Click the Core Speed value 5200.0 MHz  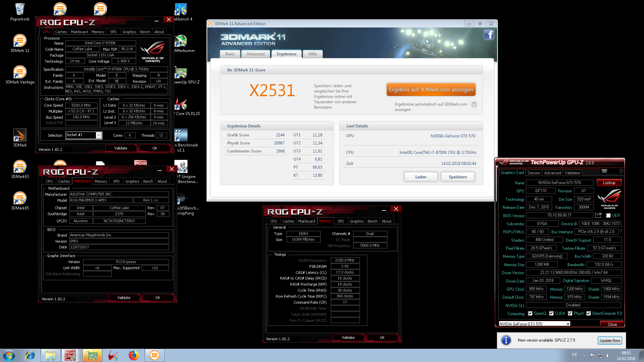click(81, 105)
